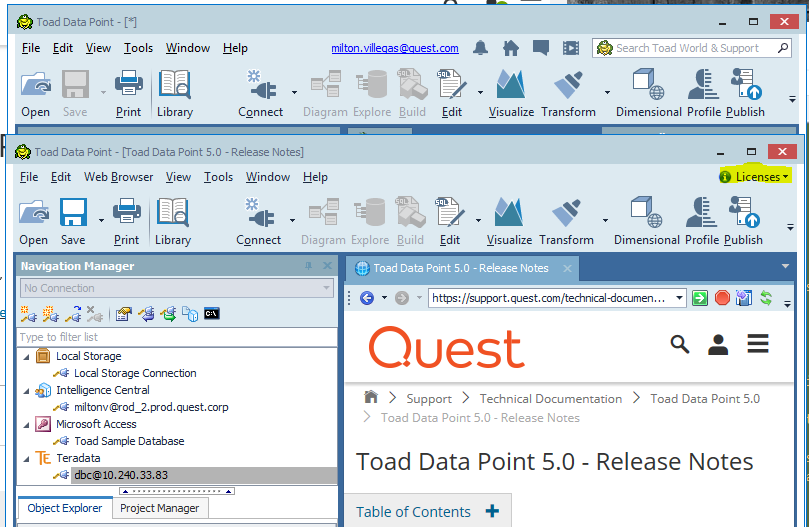Click the first new connection icon in Navigation Manager
Screen dimensions: 809x527
click(28, 313)
